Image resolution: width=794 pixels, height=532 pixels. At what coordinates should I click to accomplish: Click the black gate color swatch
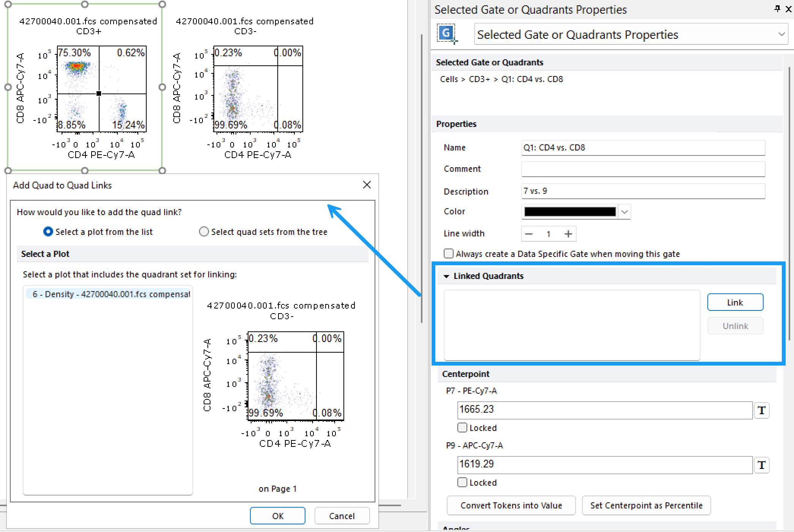pos(569,212)
